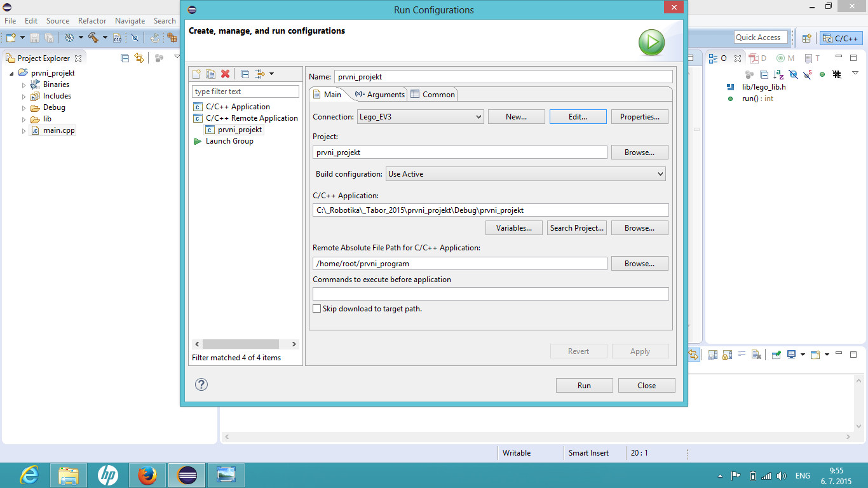Click the hammer build icon in toolbar
This screenshot has width=868, height=488.
click(93, 38)
